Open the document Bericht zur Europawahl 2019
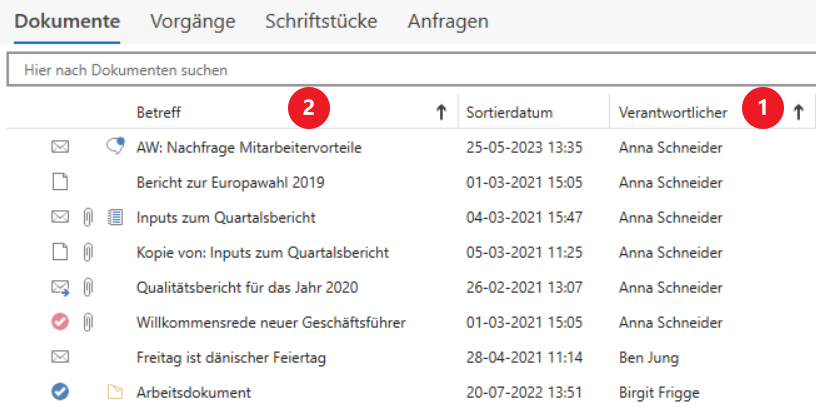The height and width of the screenshot is (410, 816). point(230,182)
